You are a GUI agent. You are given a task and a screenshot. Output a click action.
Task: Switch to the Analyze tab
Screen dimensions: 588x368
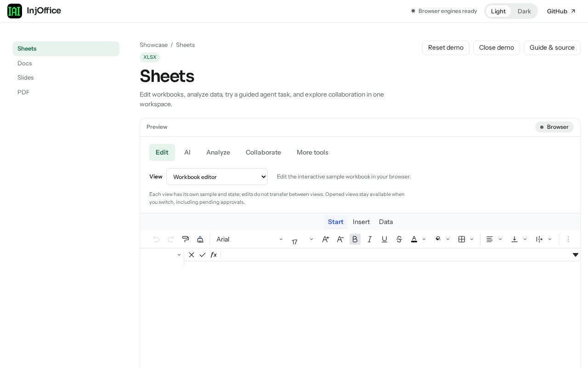pos(218,152)
